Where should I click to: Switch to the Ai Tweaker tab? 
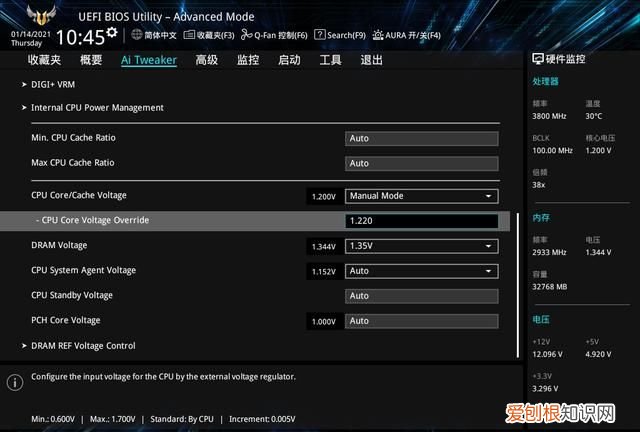[148, 60]
